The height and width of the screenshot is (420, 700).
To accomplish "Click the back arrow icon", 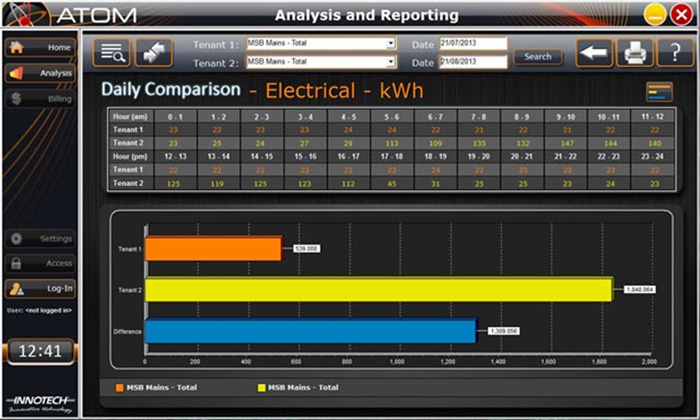I will tap(594, 53).
